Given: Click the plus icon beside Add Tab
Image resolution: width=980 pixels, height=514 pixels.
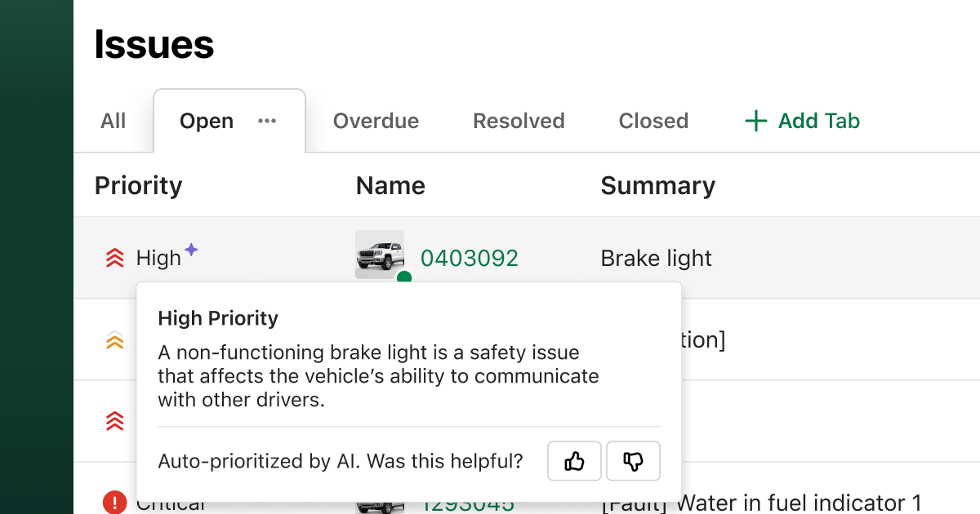Looking at the screenshot, I should click(756, 122).
